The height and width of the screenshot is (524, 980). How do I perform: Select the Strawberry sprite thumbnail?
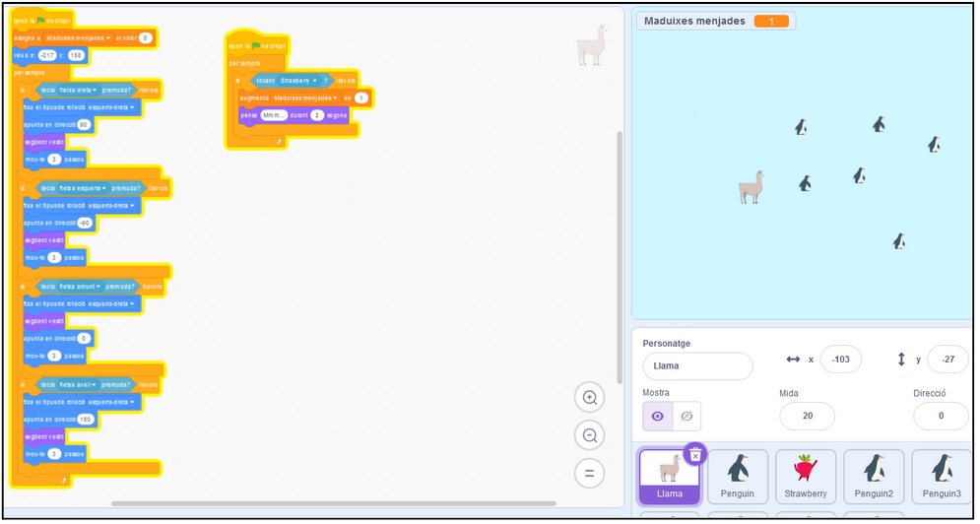click(806, 477)
